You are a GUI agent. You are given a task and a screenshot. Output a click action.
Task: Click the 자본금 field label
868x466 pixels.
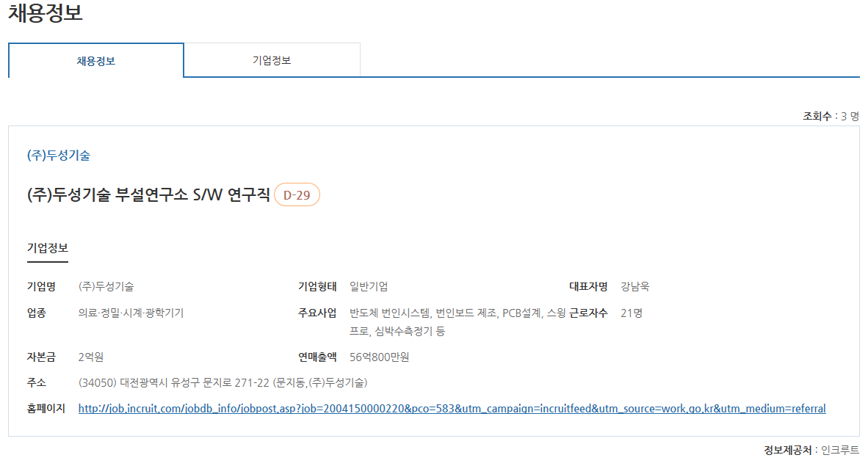(x=42, y=357)
